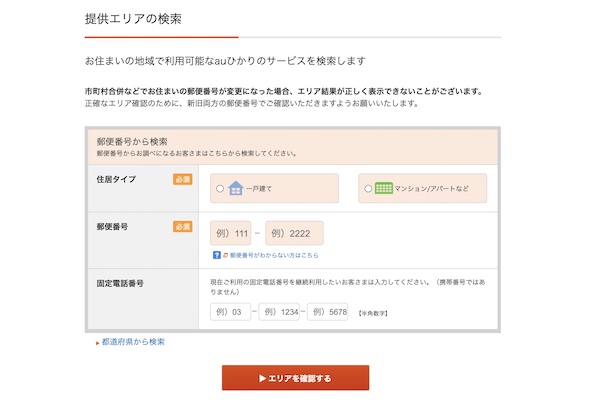This screenshot has width=600, height=400.
Task: Click the green apartment building icon
Action: 384,188
